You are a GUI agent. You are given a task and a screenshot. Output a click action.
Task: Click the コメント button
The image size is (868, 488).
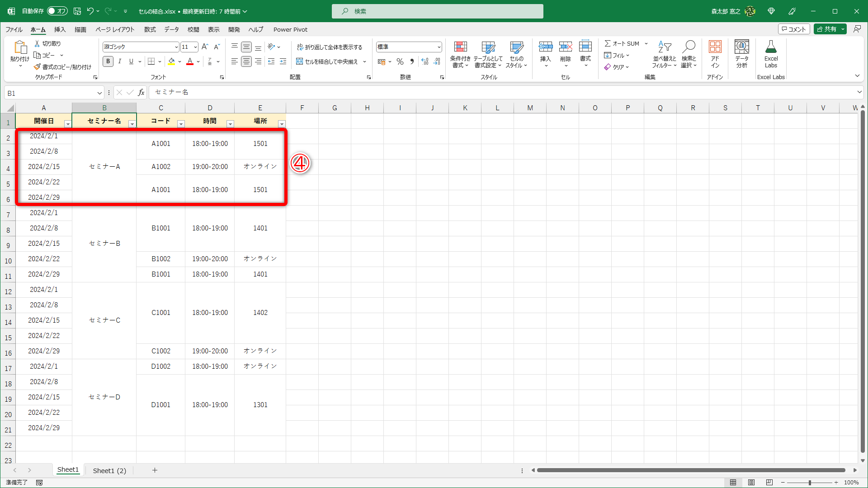(793, 29)
